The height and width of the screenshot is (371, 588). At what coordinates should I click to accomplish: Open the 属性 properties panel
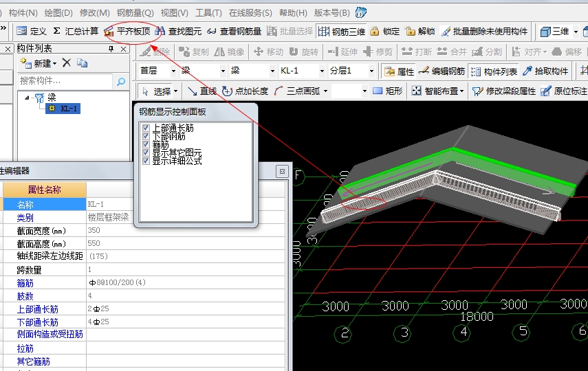pyautogui.click(x=400, y=71)
